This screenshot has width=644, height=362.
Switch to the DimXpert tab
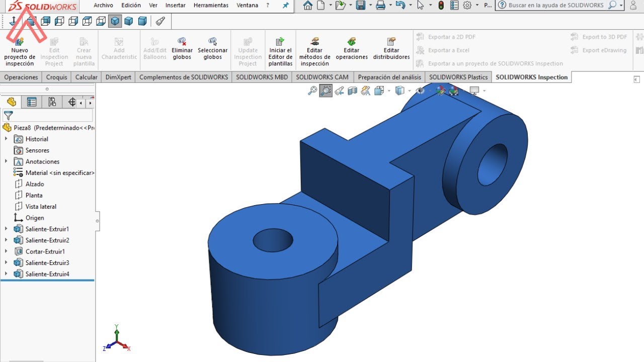tap(118, 77)
